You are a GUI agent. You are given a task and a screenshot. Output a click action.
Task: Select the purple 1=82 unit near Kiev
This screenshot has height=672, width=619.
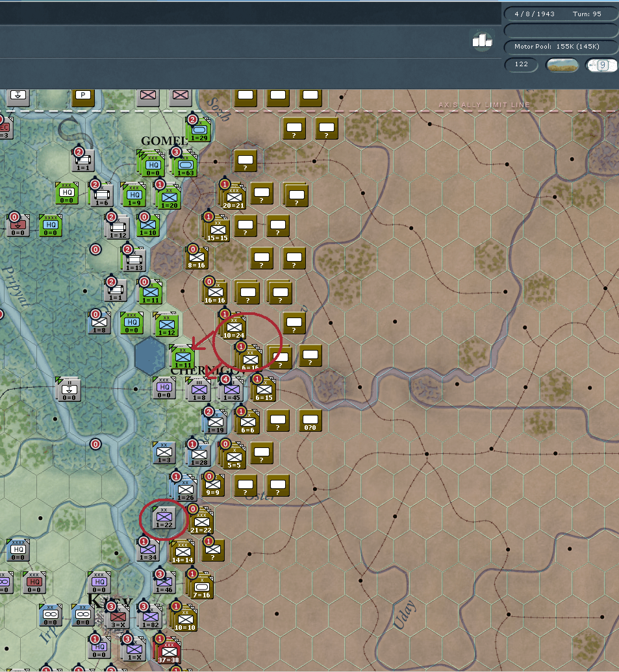click(x=151, y=617)
